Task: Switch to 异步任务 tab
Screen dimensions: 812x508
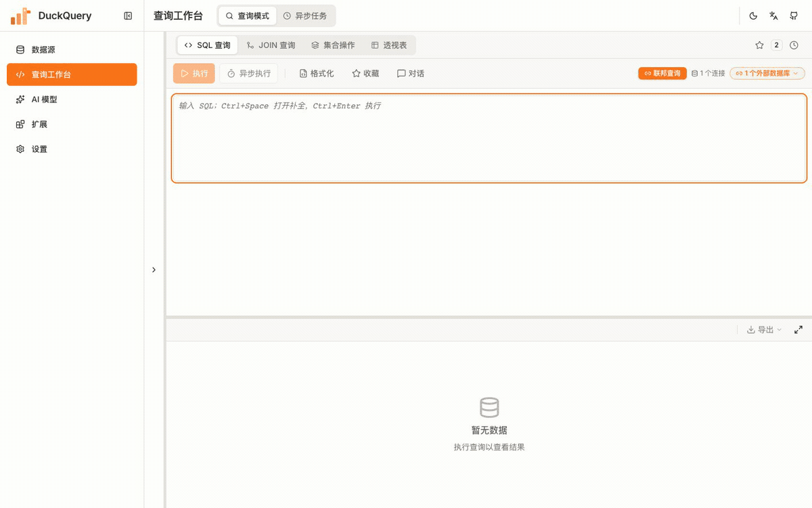Action: [305, 16]
